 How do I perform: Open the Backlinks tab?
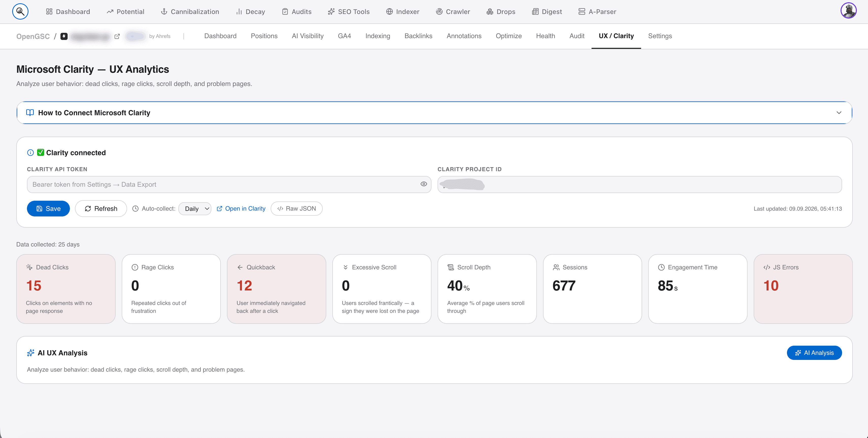point(418,36)
